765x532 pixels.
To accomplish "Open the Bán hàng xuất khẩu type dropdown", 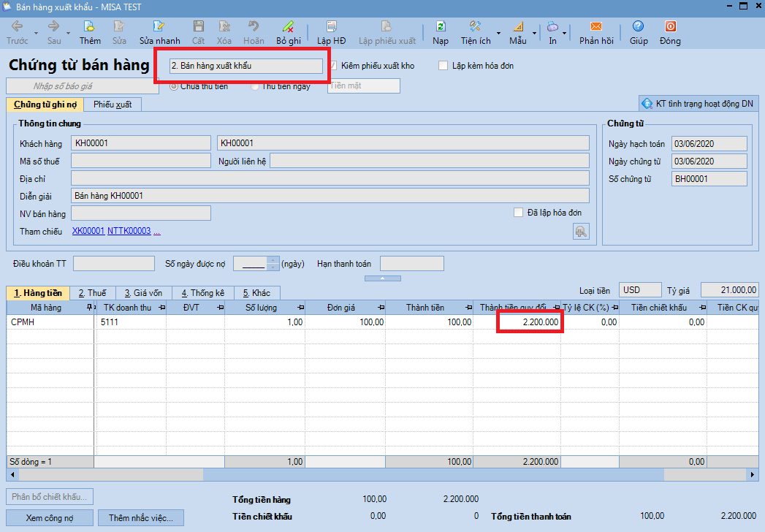I will [x=246, y=65].
